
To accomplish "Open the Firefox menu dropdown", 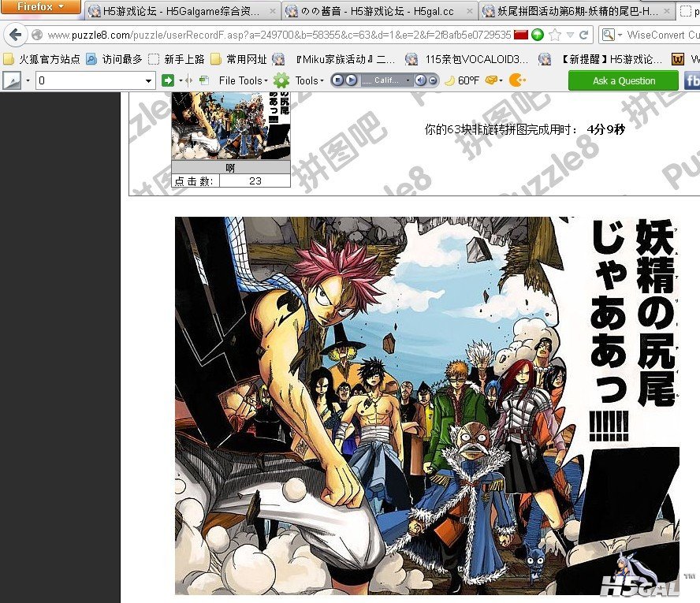I will click(x=41, y=7).
